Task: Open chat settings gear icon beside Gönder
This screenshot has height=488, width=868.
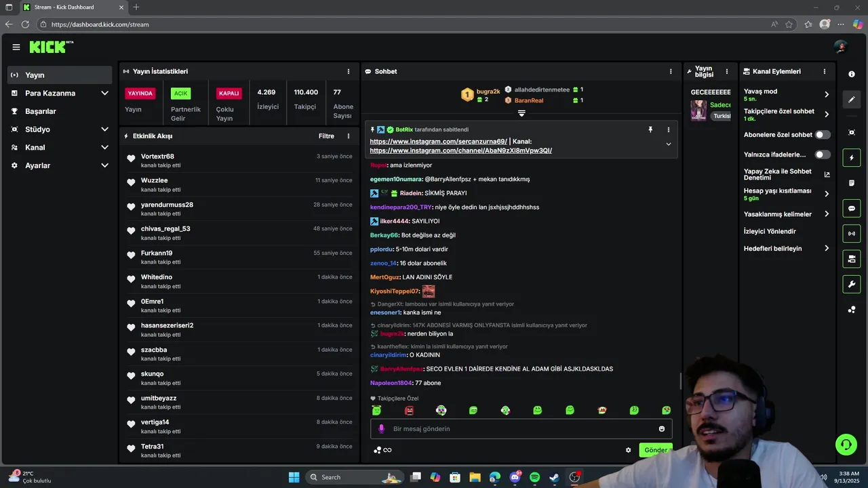Action: 629,450
